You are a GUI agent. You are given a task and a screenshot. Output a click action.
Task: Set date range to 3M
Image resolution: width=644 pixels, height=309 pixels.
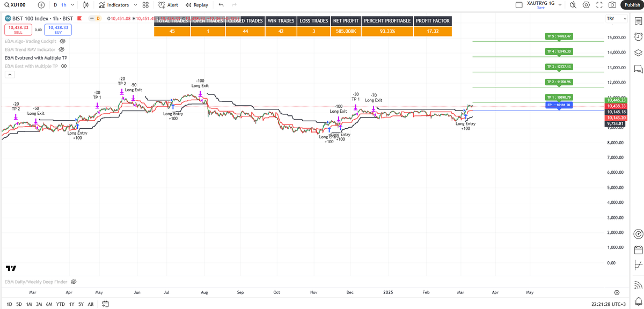[x=39, y=304]
